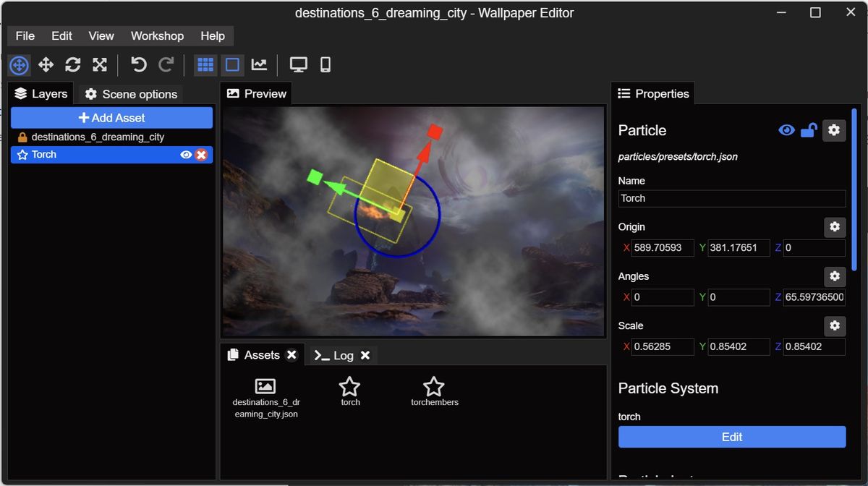
Task: Switch to mobile preview mode
Action: [x=325, y=64]
